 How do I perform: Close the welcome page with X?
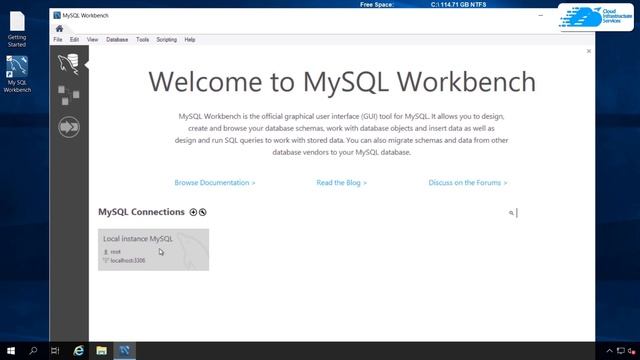589,51
